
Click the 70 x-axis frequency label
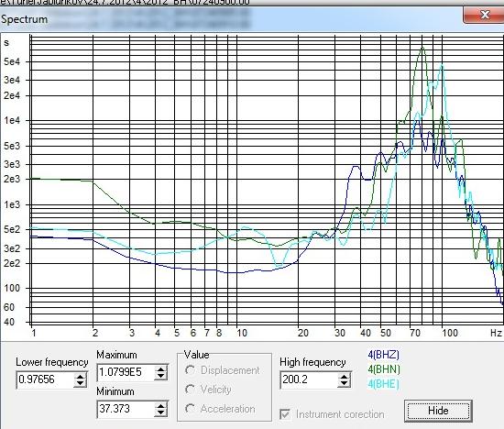tap(415, 333)
